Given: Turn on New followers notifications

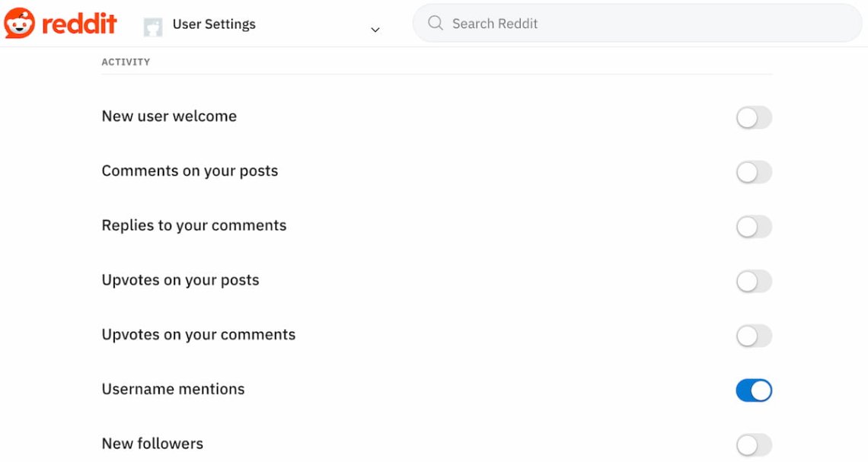Looking at the screenshot, I should pos(754,444).
